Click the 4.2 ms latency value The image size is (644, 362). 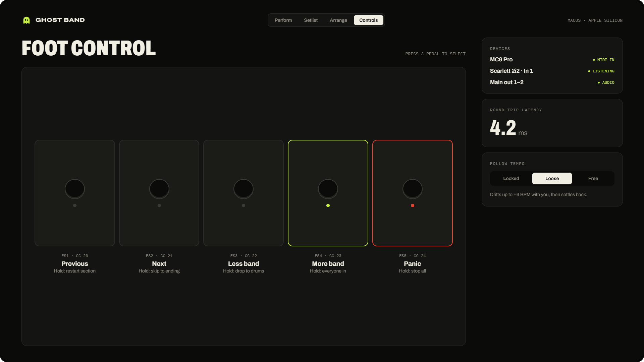point(508,128)
